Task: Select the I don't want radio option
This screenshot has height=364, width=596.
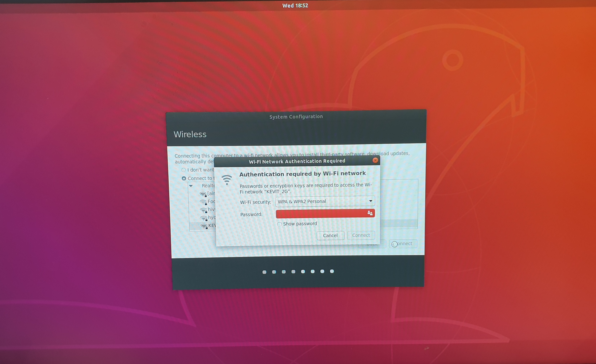Action: pos(184,170)
